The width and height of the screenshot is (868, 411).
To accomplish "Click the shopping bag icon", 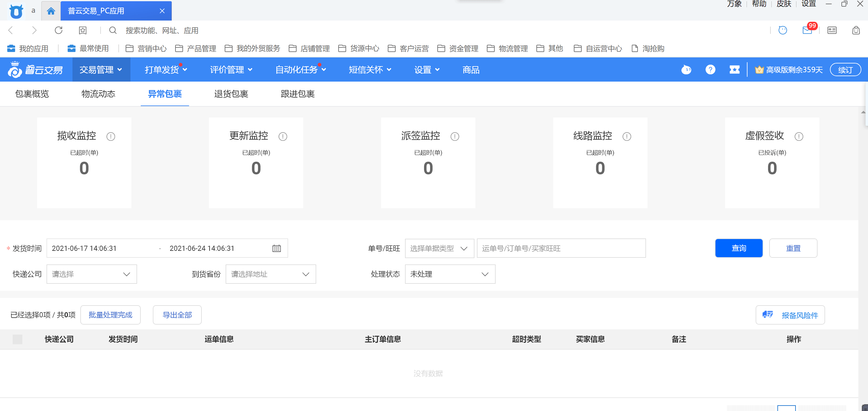I will point(856,30).
